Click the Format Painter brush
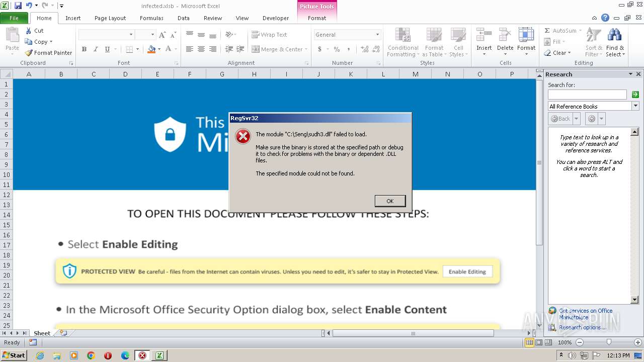The width and height of the screenshot is (644, 362). pos(48,53)
